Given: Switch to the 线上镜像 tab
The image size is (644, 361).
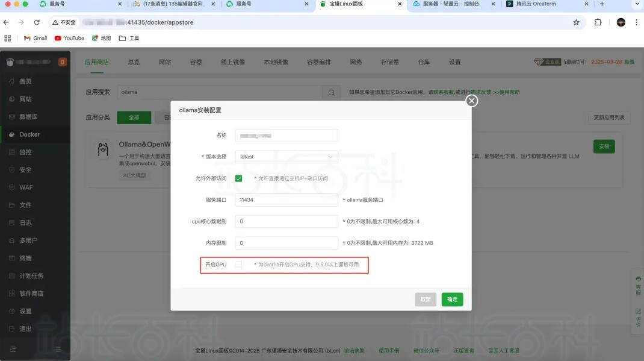Looking at the screenshot, I should pos(233,62).
